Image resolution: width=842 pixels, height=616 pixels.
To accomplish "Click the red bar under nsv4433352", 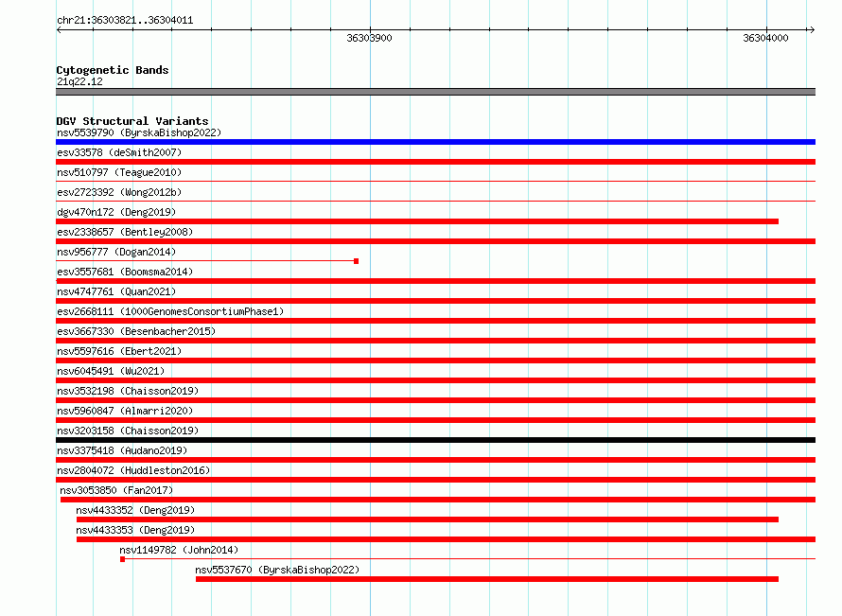I will pos(428,519).
